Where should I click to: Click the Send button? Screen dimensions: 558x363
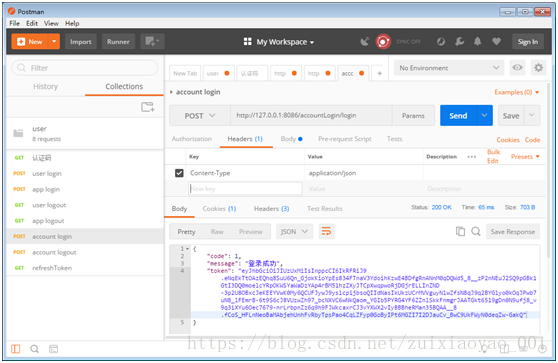(x=458, y=115)
